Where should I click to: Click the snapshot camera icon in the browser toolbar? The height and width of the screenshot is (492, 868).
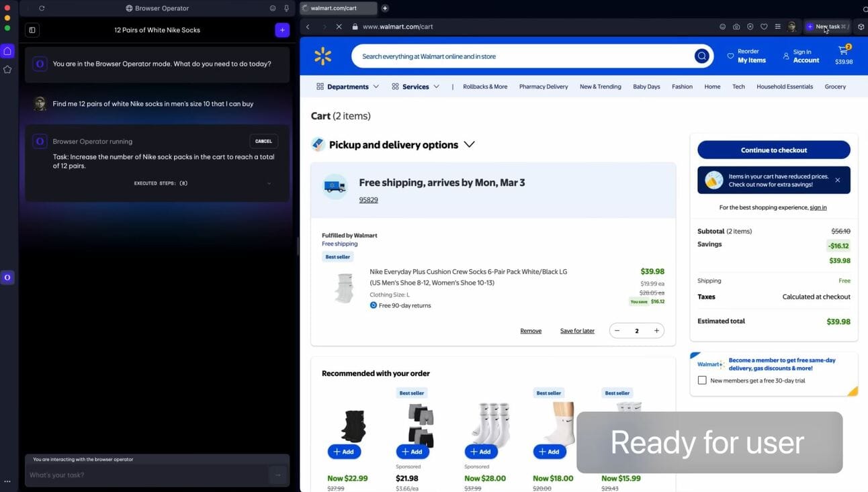pyautogui.click(x=736, y=27)
